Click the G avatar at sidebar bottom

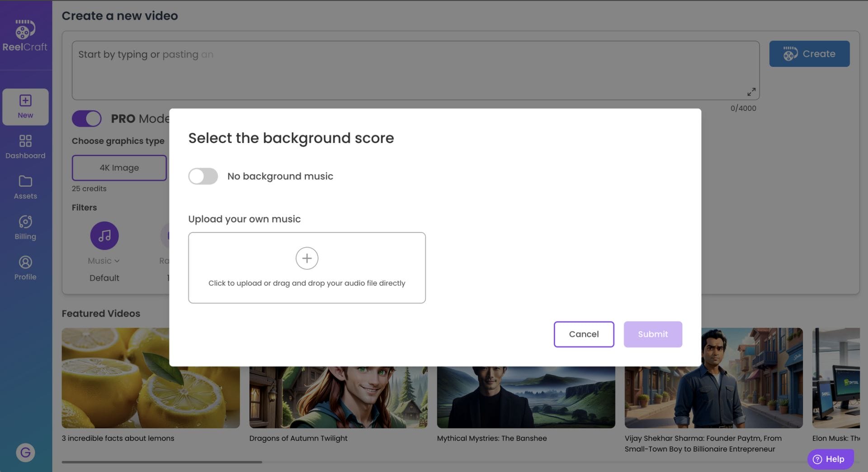tap(25, 452)
